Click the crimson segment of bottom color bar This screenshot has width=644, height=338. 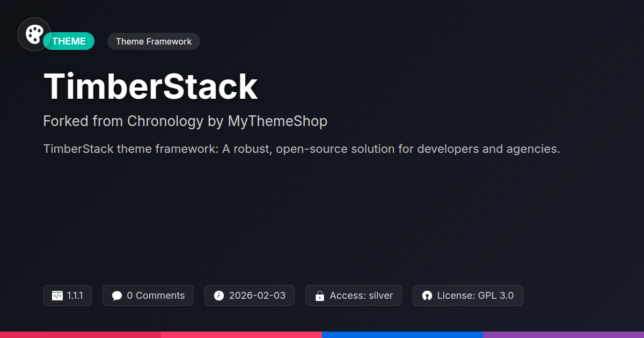click(x=80, y=335)
